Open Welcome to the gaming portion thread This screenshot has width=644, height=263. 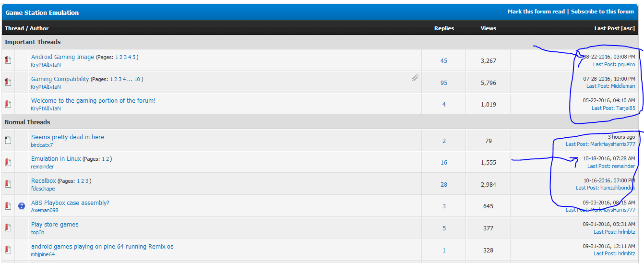click(x=93, y=101)
